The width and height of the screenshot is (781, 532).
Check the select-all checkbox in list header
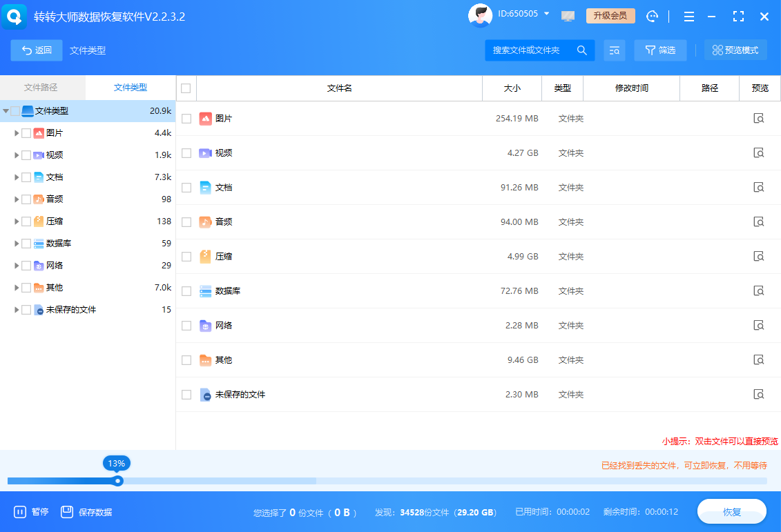[186, 88]
